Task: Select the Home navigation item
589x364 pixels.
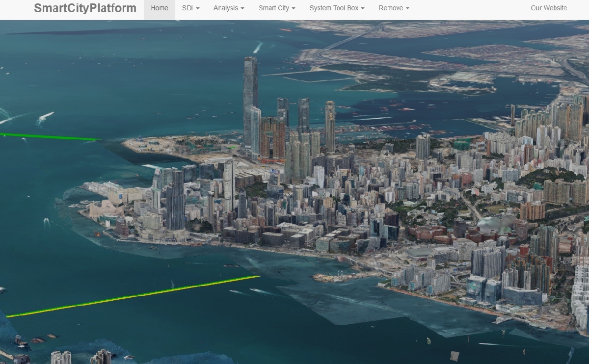Action: (160, 8)
